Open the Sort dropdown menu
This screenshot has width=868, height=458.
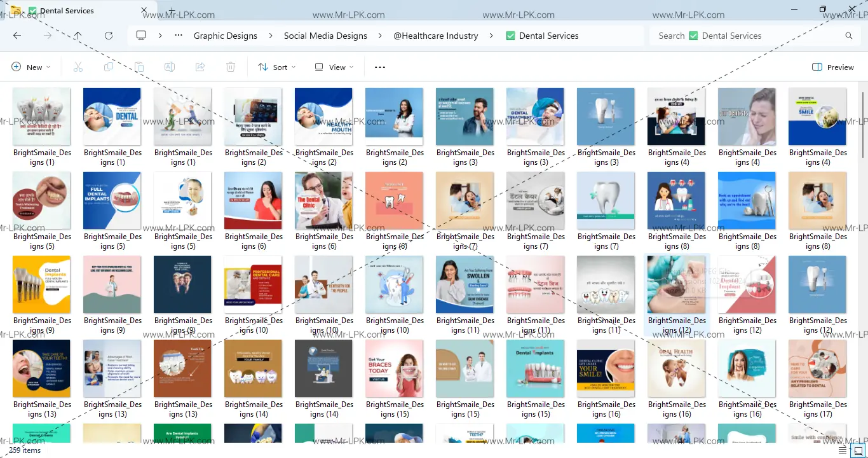276,67
